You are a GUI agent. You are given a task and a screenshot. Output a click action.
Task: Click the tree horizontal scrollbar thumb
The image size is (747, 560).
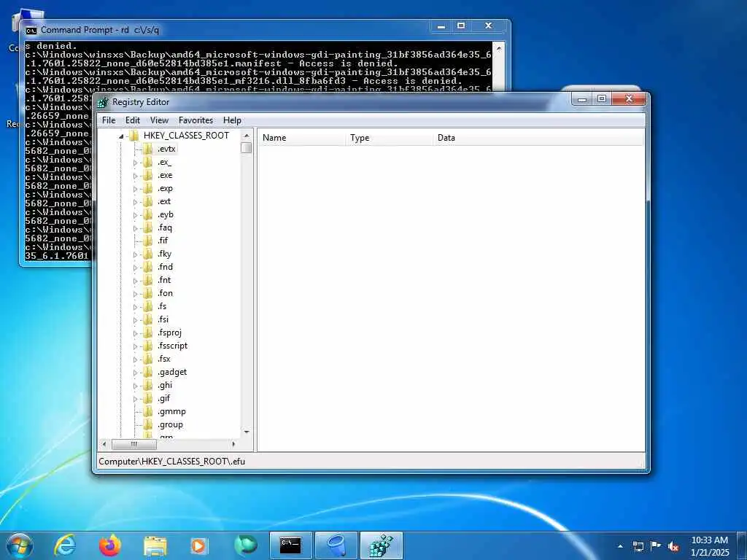click(134, 444)
